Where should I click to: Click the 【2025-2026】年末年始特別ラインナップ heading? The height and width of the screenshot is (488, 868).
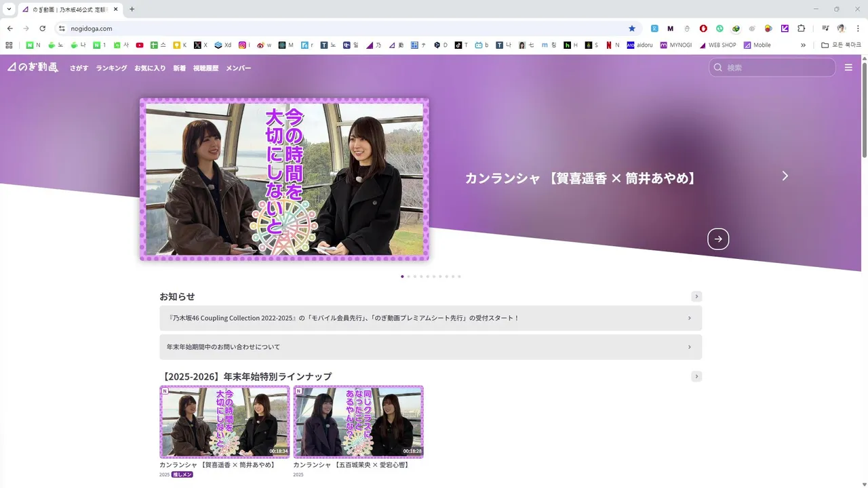pos(245,376)
